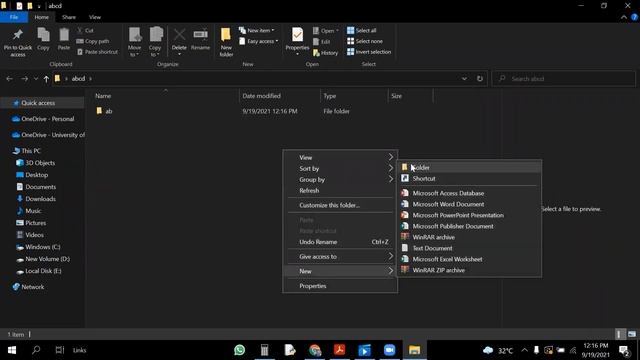Click New folder ribbon icon

[x=226, y=42]
